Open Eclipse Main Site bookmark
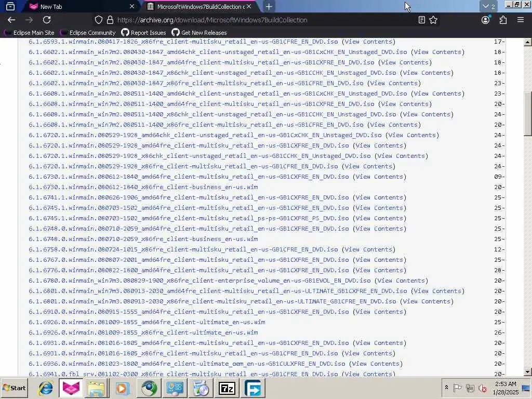 point(29,33)
